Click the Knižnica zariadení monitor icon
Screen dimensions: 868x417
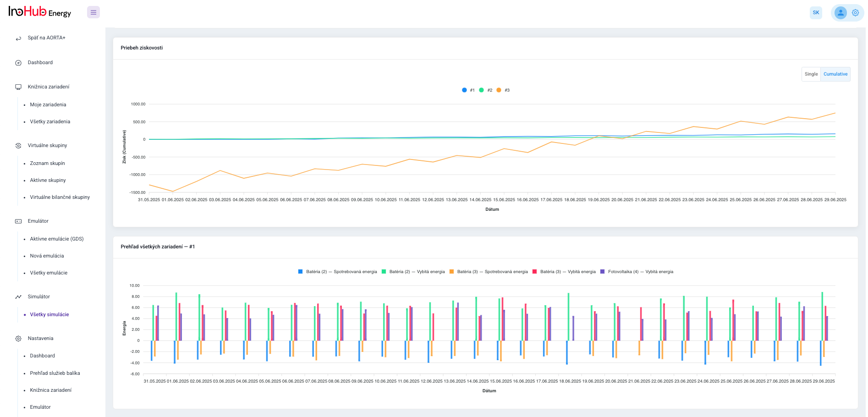coord(18,87)
